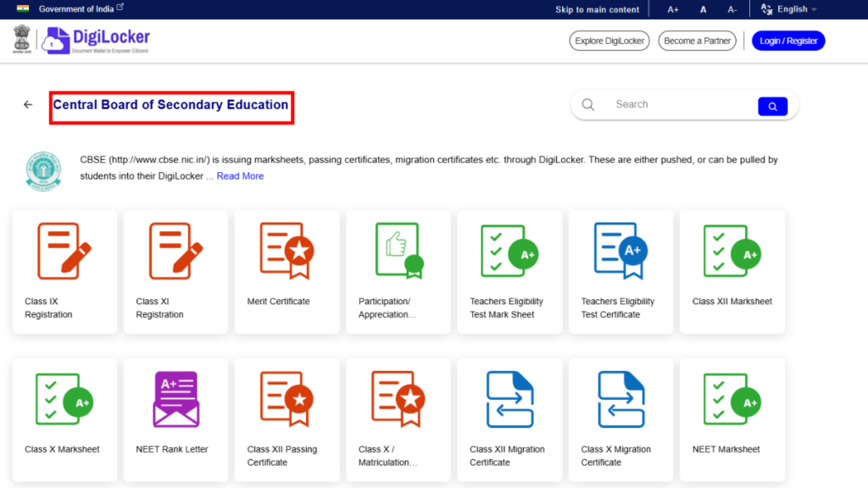Screen dimensions: 868x488
Task: Click the Read More link
Action: click(240, 176)
